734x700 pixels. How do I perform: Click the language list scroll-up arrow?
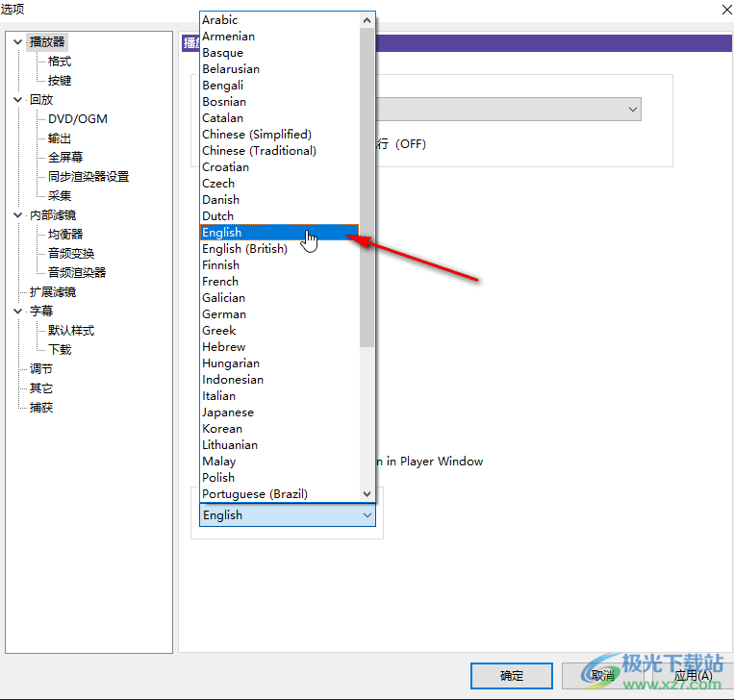pyautogui.click(x=367, y=20)
